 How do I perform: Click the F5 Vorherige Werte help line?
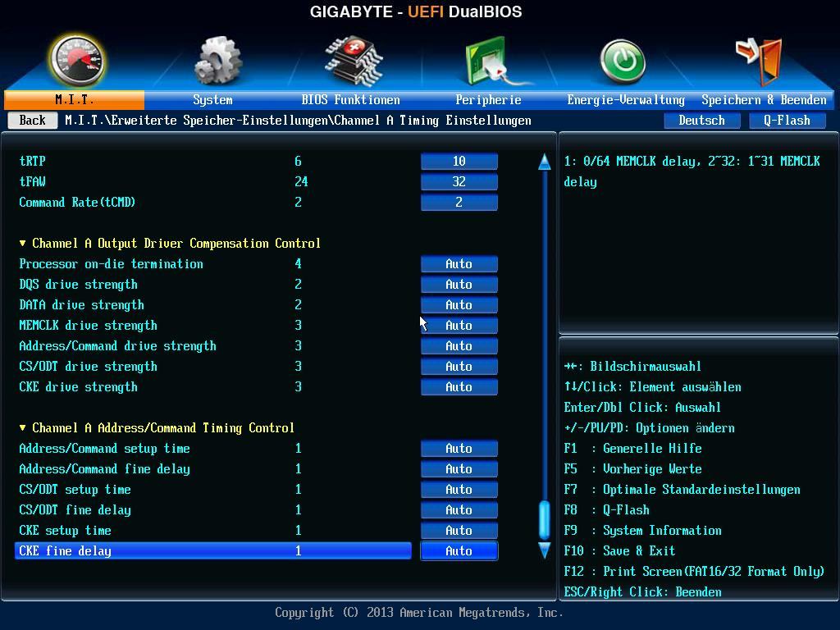coord(632,468)
